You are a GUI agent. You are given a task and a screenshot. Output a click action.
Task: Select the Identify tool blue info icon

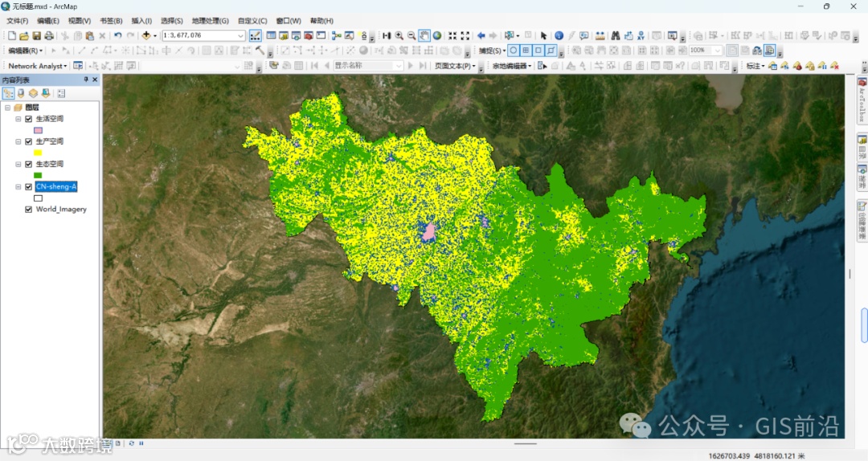(559, 35)
